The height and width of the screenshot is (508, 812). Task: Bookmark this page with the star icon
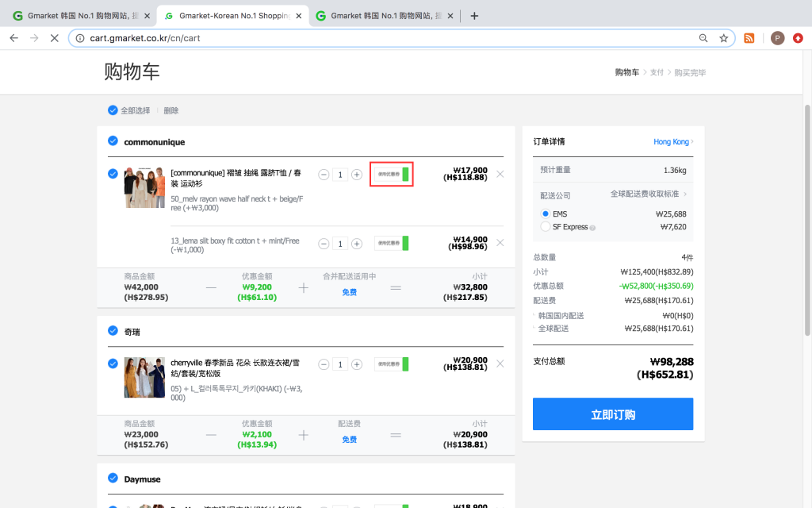pos(723,38)
